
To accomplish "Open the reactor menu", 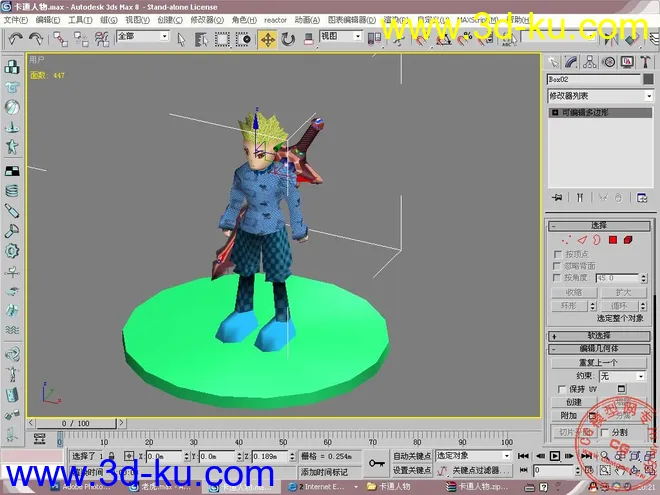I will point(275,19).
